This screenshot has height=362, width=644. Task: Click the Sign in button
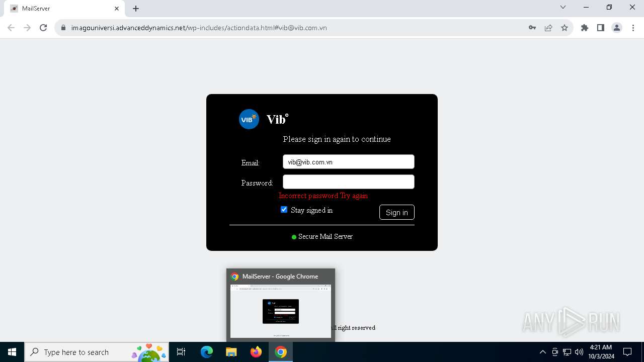click(397, 212)
